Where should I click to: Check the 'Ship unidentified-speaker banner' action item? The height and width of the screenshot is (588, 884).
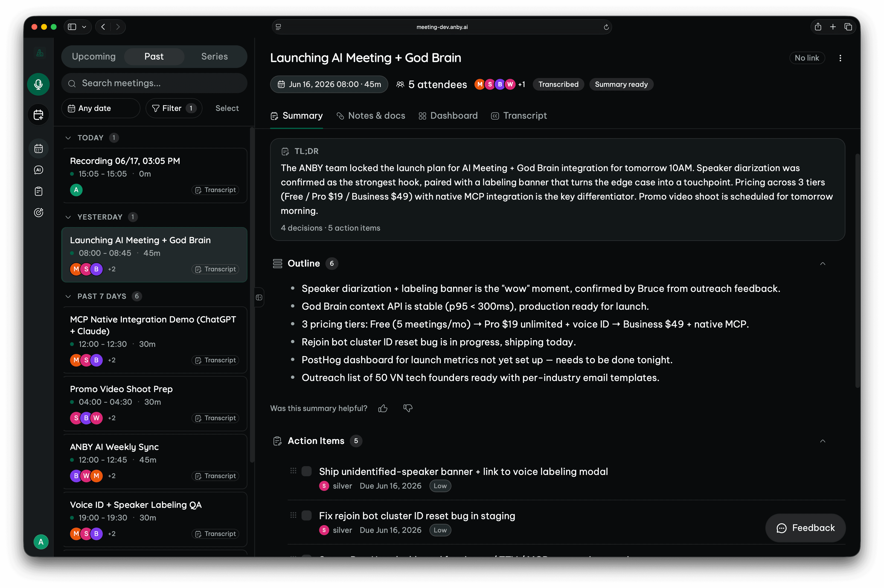(307, 471)
